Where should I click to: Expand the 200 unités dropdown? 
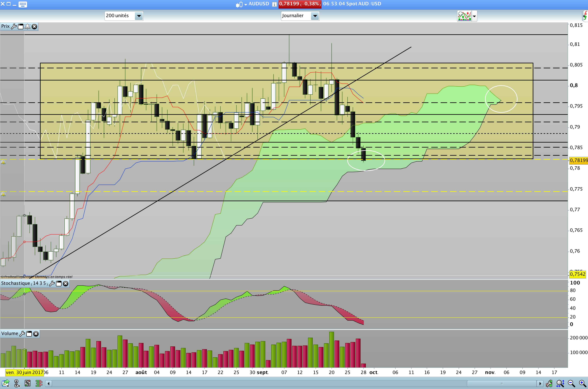coord(139,16)
